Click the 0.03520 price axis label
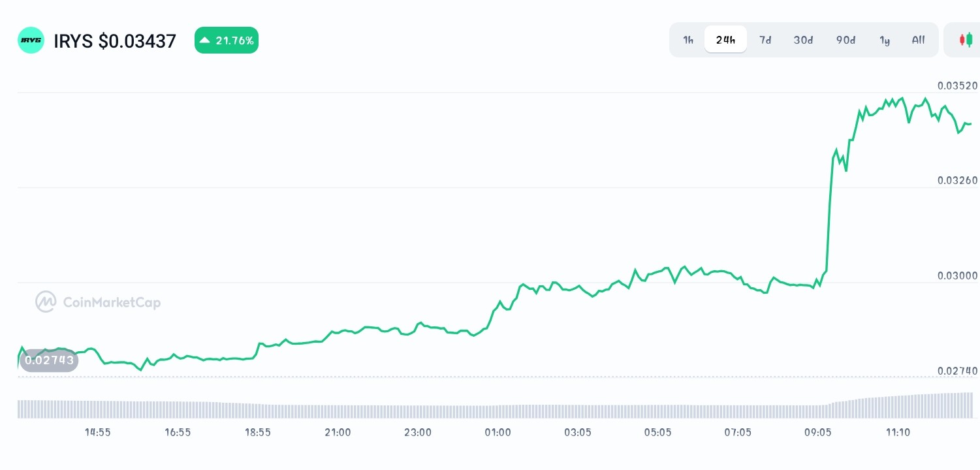Screen dimensions: 980x470 957,86
